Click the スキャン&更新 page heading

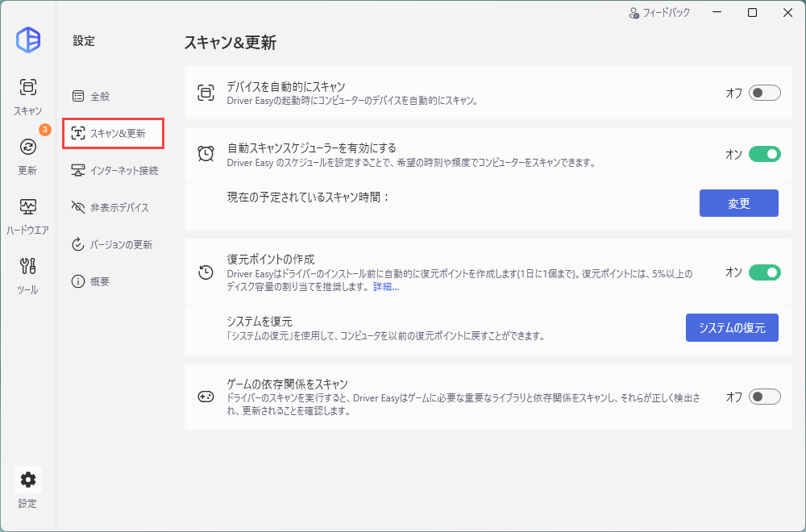tap(231, 42)
